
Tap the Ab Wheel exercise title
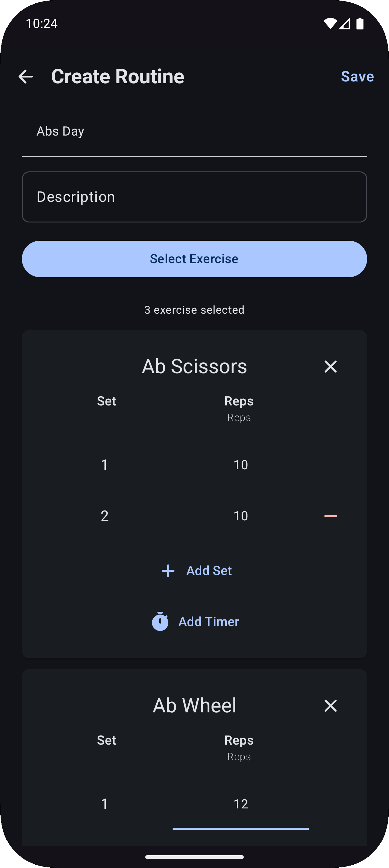pos(194,705)
